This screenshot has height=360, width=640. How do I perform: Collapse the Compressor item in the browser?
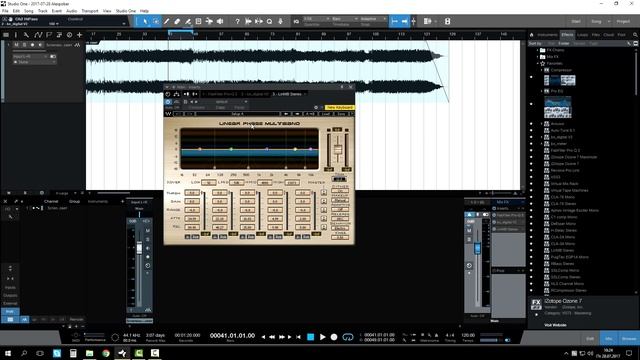542,70
